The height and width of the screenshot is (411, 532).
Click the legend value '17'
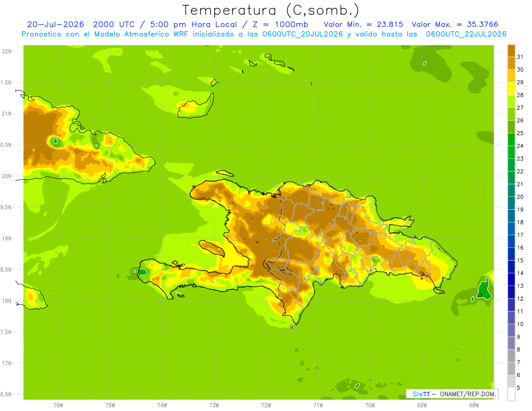520,235
